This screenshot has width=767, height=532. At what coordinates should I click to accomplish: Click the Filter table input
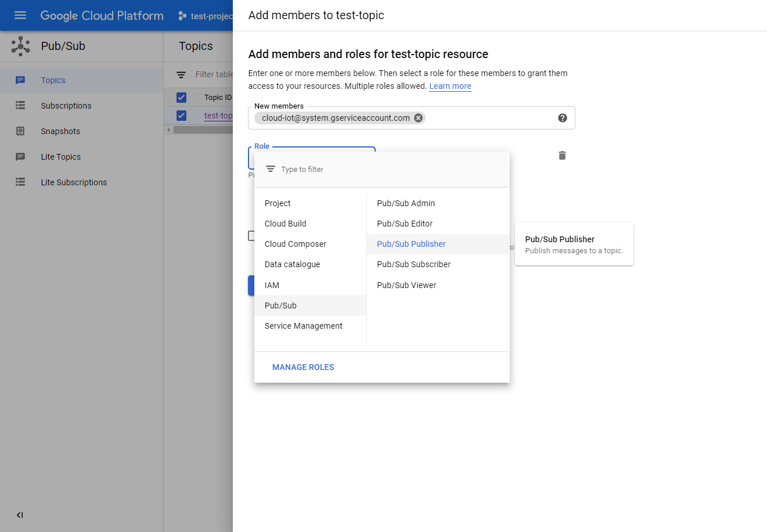click(214, 74)
